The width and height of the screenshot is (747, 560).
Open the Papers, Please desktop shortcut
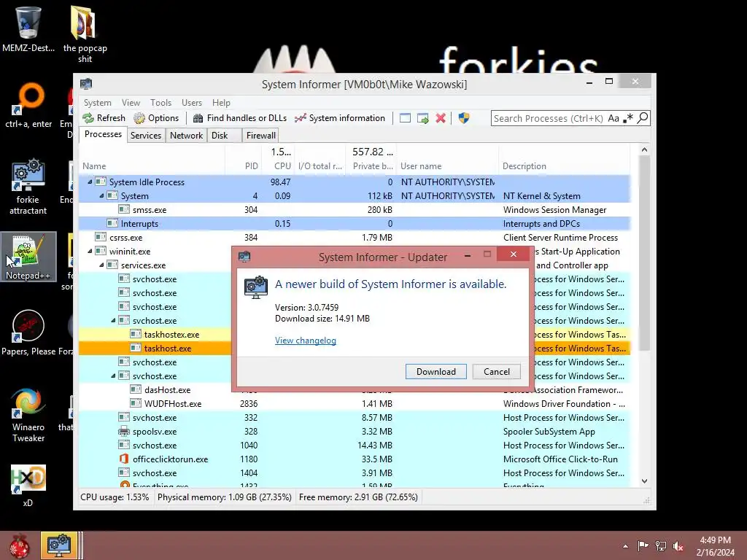[x=28, y=332]
